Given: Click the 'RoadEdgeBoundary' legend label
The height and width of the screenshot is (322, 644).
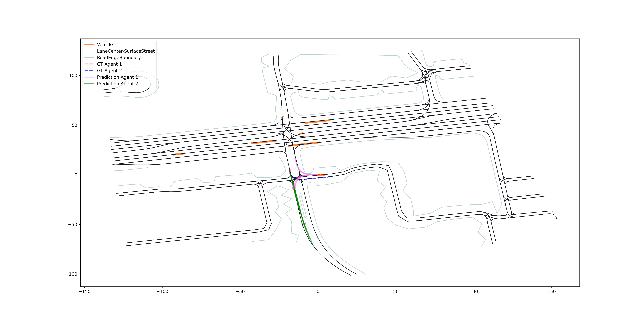Looking at the screenshot, I should coord(119,58).
